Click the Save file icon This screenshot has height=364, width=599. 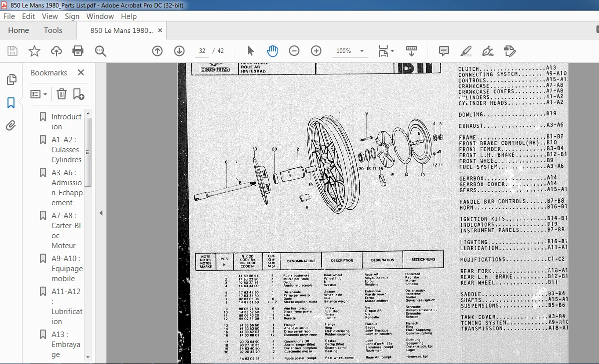[x=12, y=51]
